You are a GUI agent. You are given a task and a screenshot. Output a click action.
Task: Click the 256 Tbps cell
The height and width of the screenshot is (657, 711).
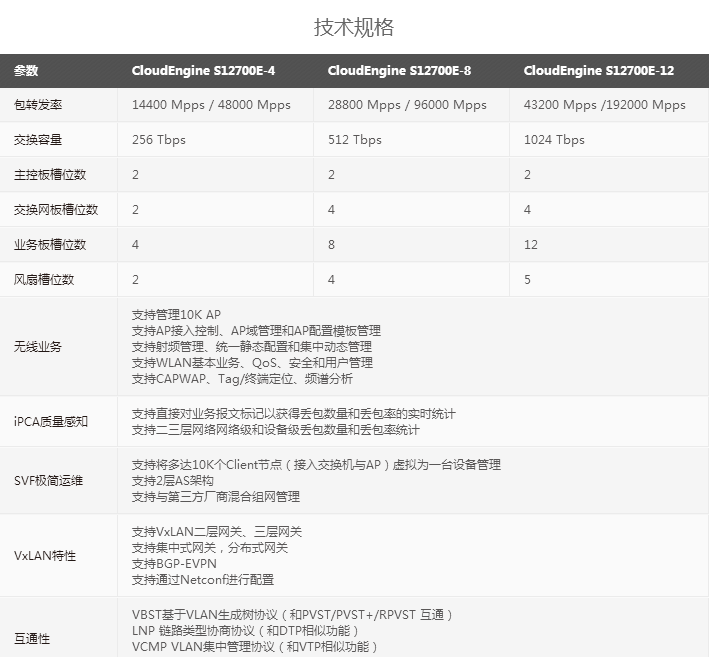(x=159, y=140)
